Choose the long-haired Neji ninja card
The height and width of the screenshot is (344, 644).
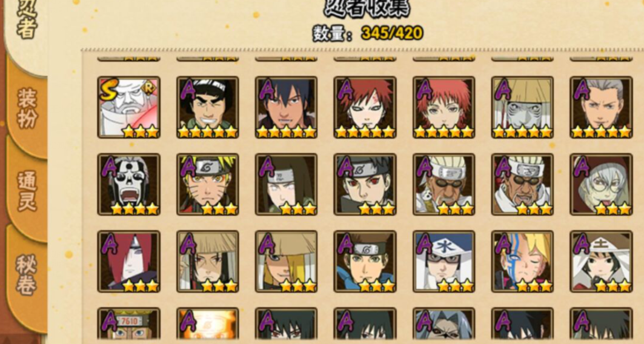tap(287, 184)
